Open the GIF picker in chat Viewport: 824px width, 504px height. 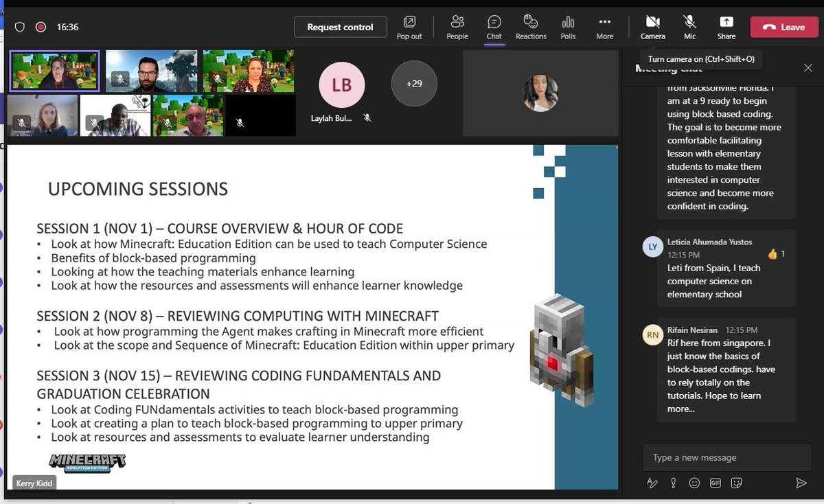pos(715,483)
